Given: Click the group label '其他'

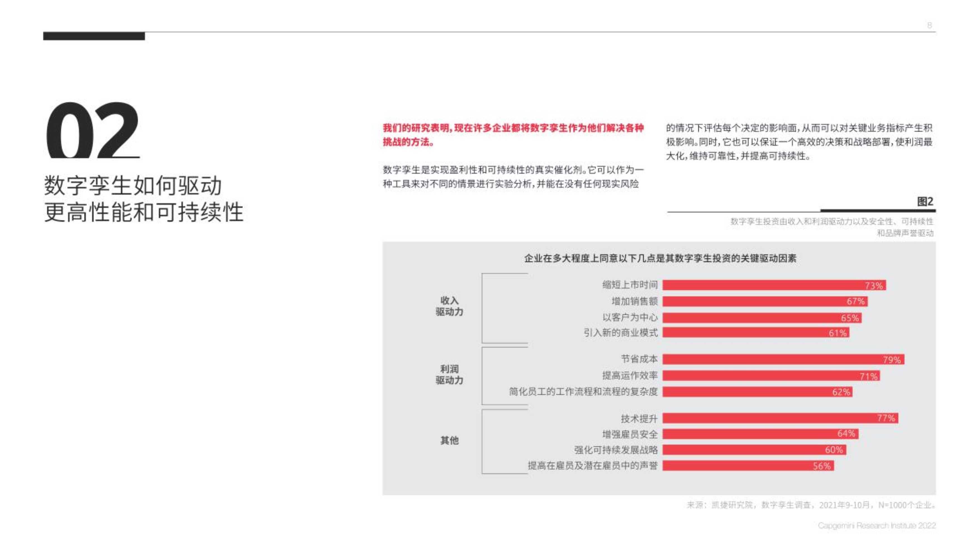Looking at the screenshot, I should pyautogui.click(x=449, y=440).
